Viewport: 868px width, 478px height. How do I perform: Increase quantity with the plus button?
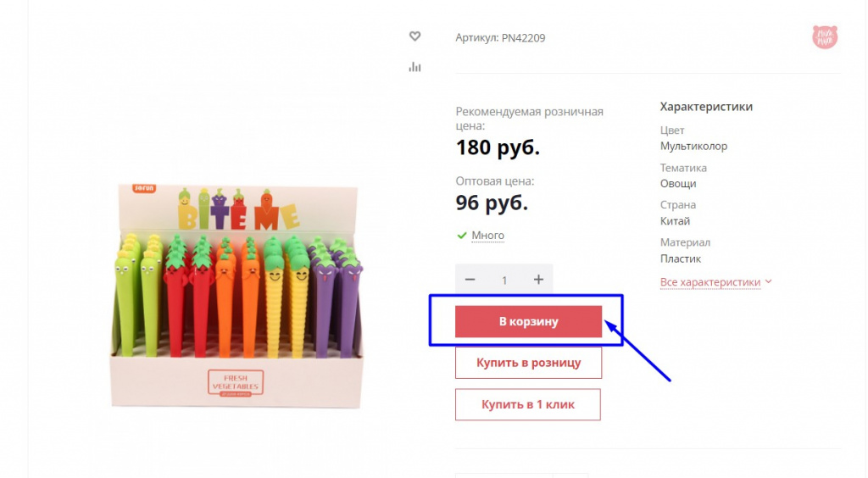click(x=538, y=280)
